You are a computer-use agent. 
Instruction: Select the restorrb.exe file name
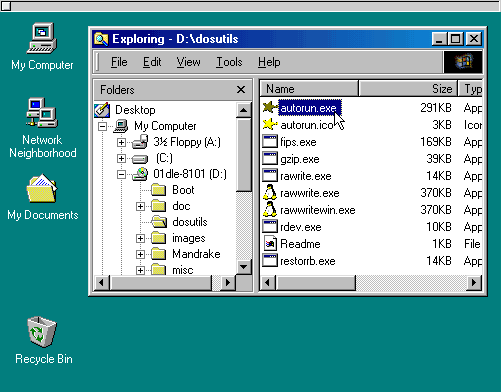coord(308,261)
